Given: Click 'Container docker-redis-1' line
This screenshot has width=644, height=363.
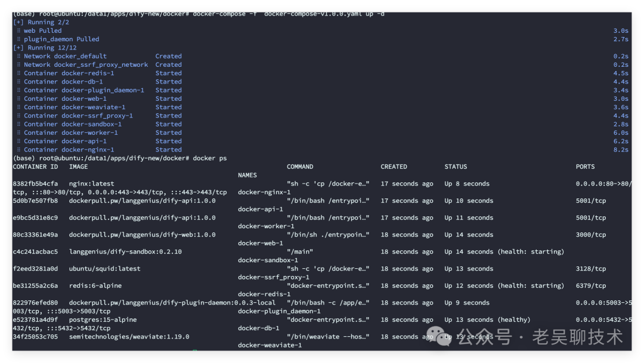Looking at the screenshot, I should click(69, 73).
